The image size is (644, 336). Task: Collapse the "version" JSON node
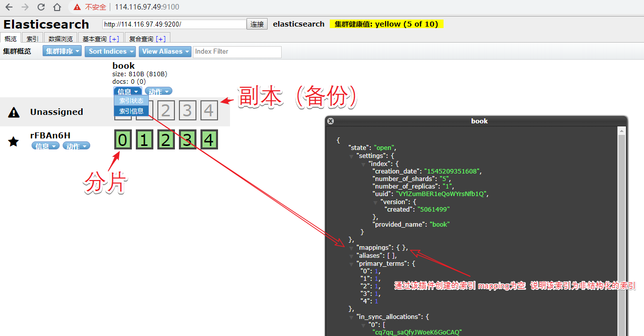[x=375, y=202]
